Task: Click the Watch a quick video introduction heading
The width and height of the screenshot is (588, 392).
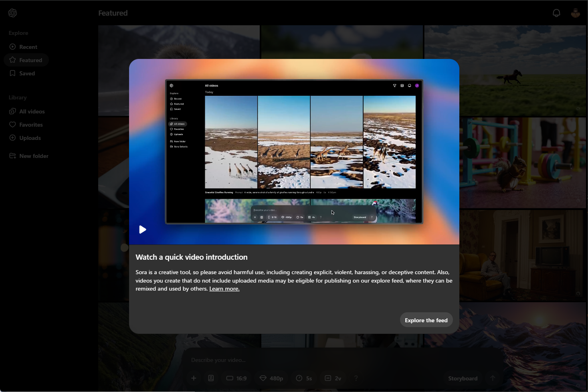Action: 192,257
